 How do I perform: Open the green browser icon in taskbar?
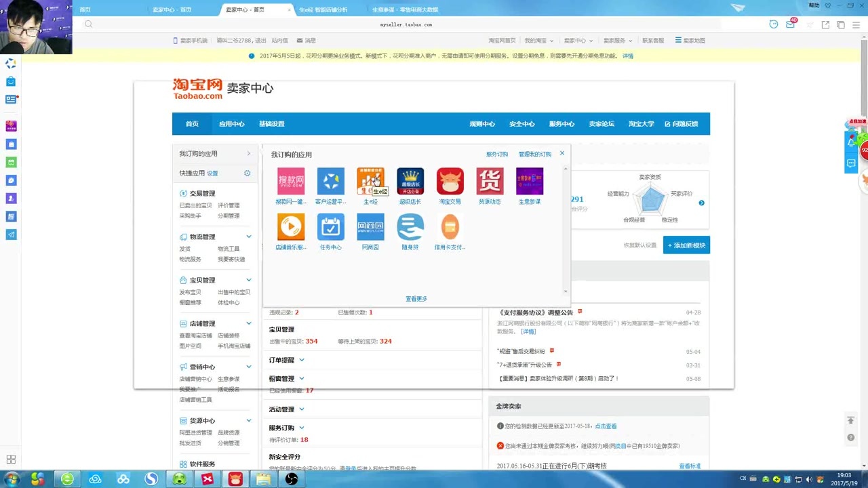pyautogui.click(x=67, y=479)
